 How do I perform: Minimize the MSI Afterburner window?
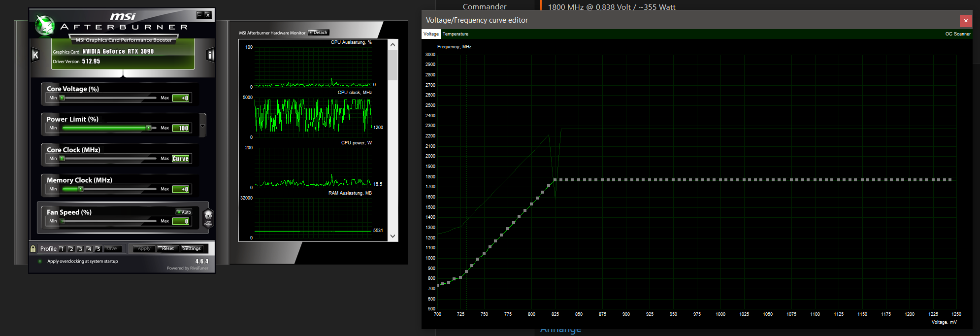click(199, 15)
